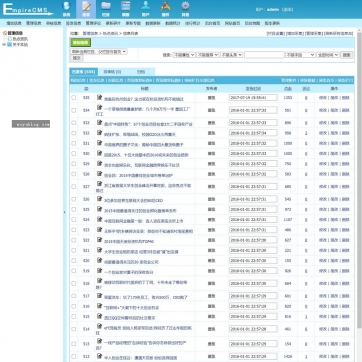
Task: Check the checkbox for row ID 523
Action: [74, 230]
